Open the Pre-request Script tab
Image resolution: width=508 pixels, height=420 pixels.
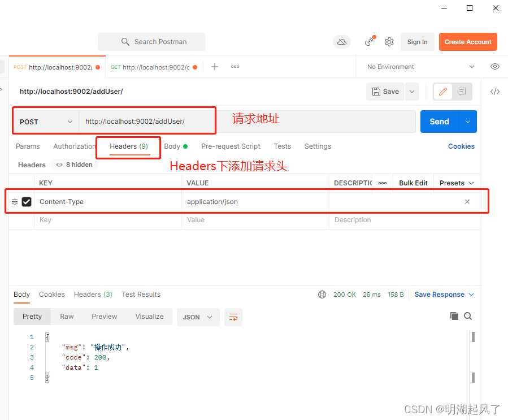click(231, 146)
